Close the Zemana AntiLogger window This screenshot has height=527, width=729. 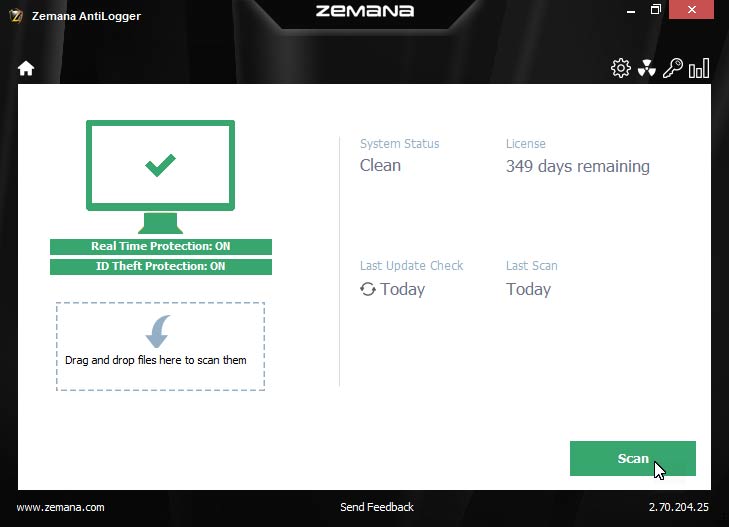point(692,10)
